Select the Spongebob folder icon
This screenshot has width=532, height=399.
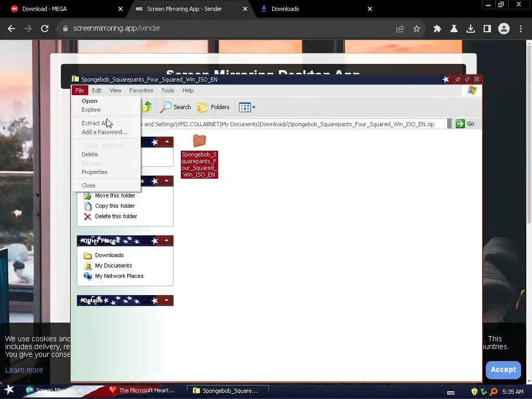[x=199, y=140]
